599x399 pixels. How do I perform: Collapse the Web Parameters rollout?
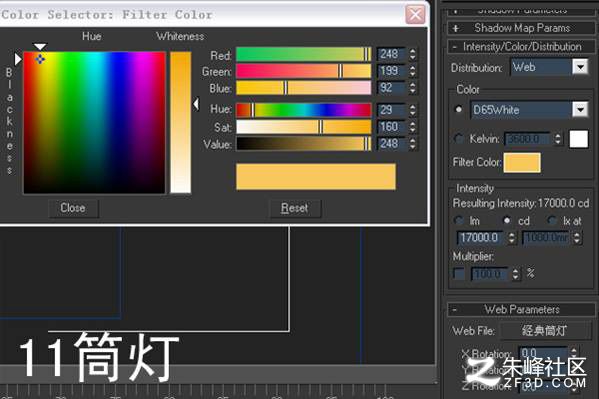[x=521, y=309]
